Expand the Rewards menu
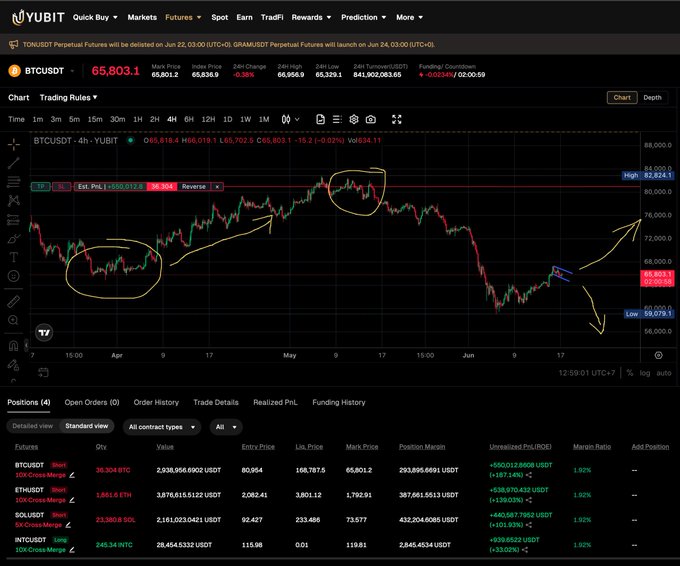This screenshot has height=566, width=680. 311,17
